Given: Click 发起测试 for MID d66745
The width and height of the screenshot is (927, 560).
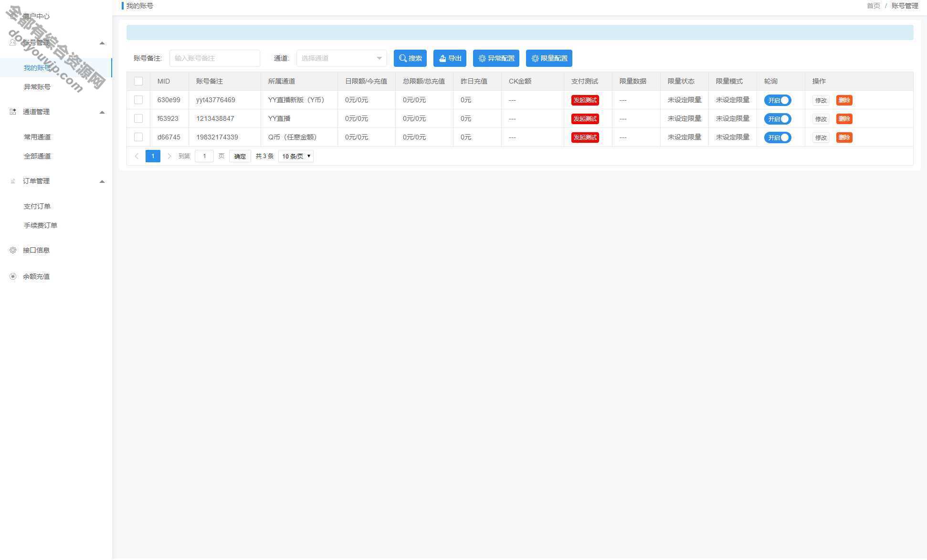Looking at the screenshot, I should pyautogui.click(x=585, y=137).
